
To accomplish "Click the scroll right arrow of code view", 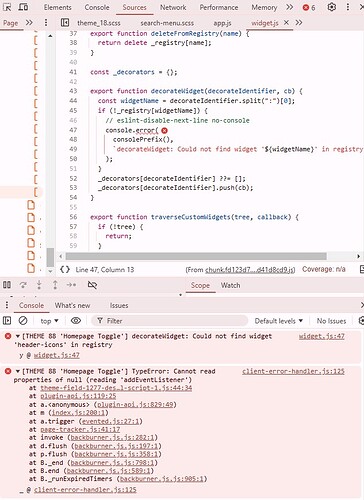I will 358,256.
